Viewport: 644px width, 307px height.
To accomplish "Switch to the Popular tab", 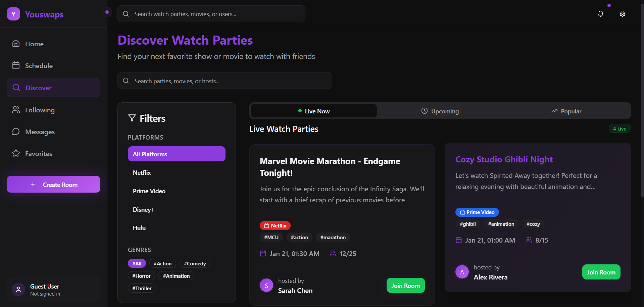I will click(x=566, y=111).
